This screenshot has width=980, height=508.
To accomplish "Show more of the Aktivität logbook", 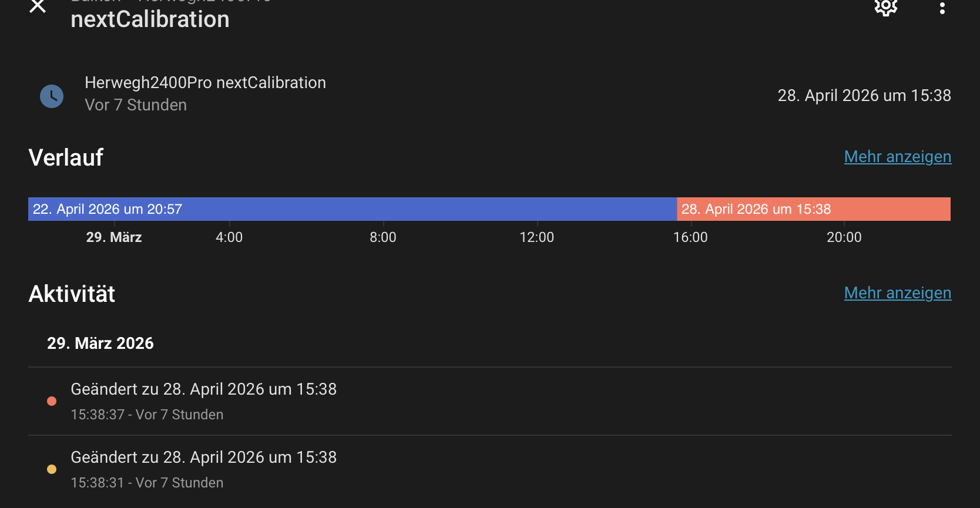I will tap(898, 293).
